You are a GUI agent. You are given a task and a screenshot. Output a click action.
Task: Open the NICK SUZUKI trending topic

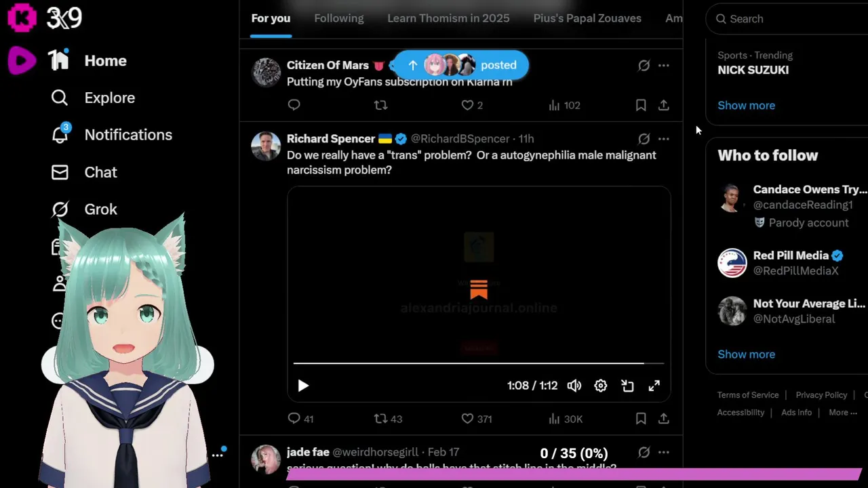(753, 70)
